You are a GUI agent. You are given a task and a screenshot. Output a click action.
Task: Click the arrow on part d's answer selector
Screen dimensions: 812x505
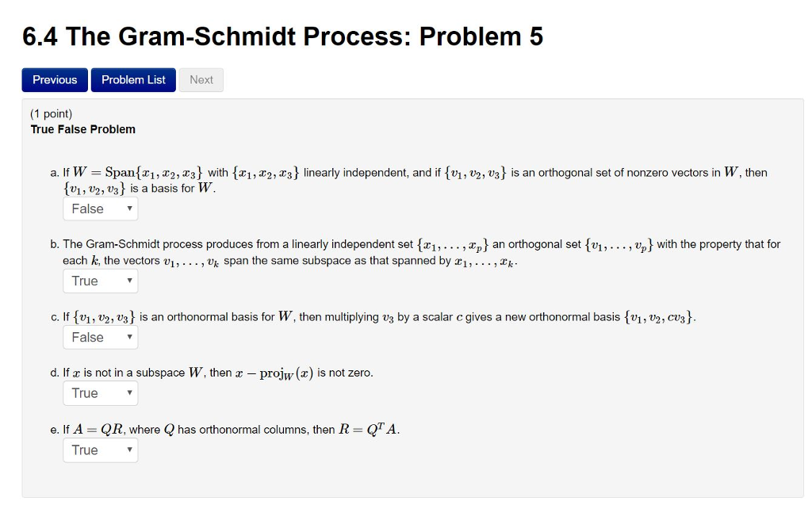(131, 393)
